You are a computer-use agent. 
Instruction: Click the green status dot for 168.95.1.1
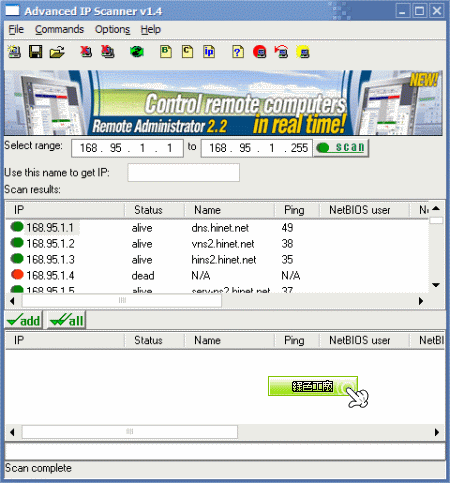[17, 227]
